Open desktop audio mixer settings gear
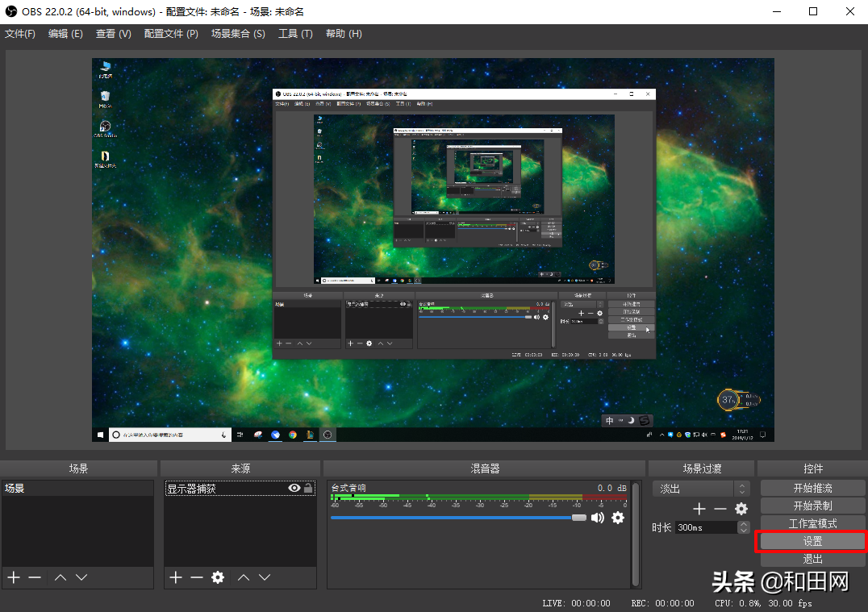 [x=618, y=518]
